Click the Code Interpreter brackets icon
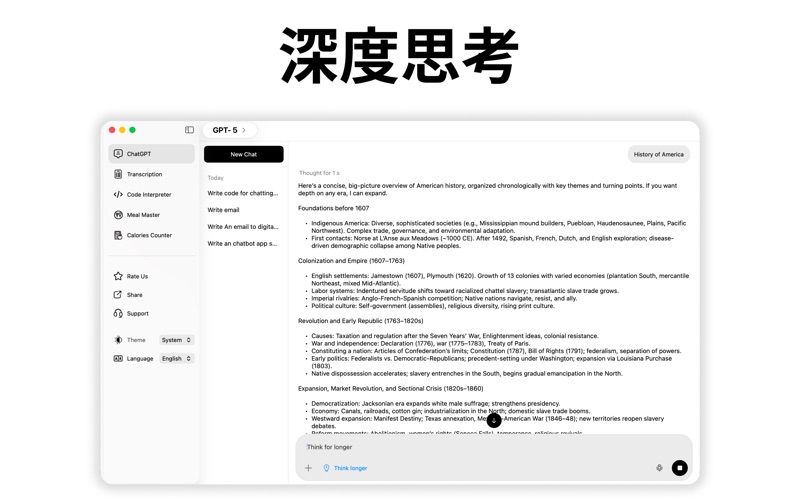Image resolution: width=800 pixels, height=500 pixels. pyautogui.click(x=118, y=194)
